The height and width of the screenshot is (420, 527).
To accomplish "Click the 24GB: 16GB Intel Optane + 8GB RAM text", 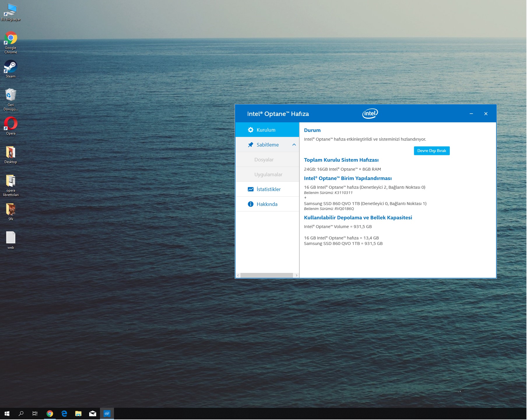I will [x=342, y=169].
